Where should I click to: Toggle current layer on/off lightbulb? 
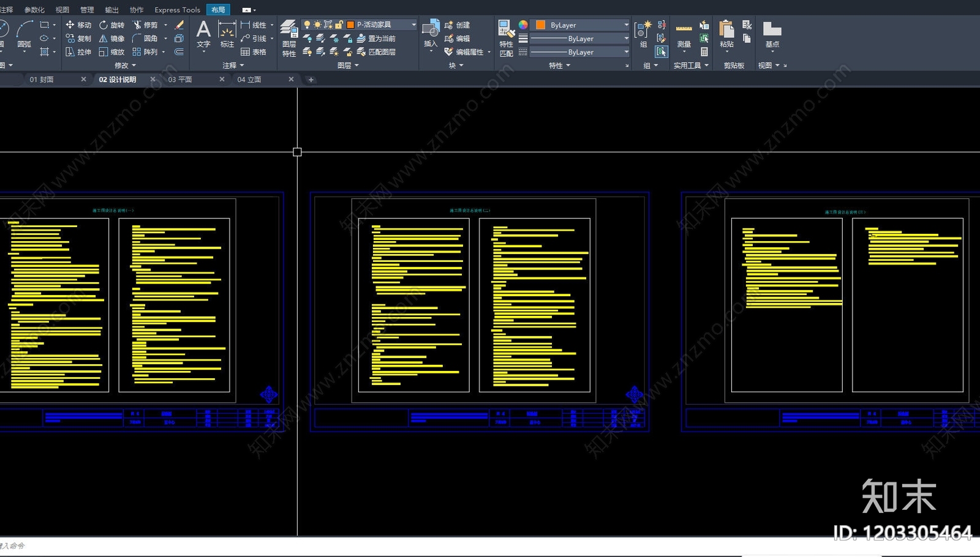click(x=307, y=24)
